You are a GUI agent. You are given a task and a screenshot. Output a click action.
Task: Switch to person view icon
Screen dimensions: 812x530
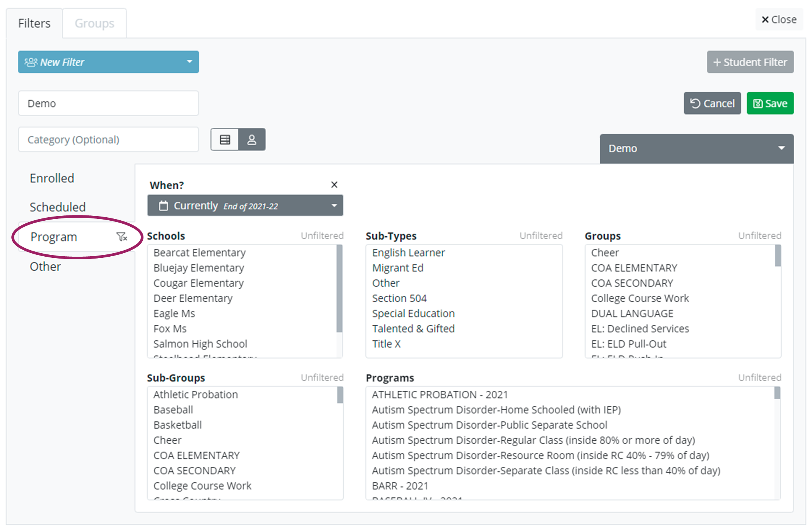252,140
